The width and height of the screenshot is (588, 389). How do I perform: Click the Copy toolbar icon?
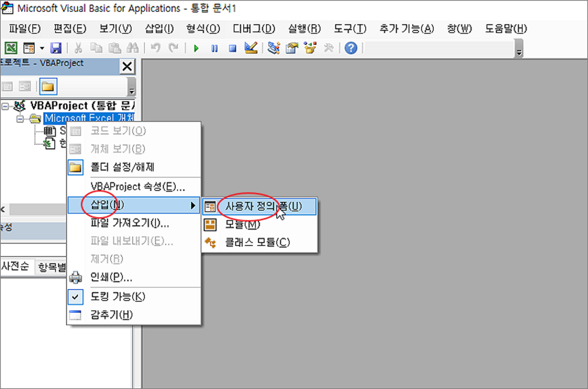click(96, 48)
